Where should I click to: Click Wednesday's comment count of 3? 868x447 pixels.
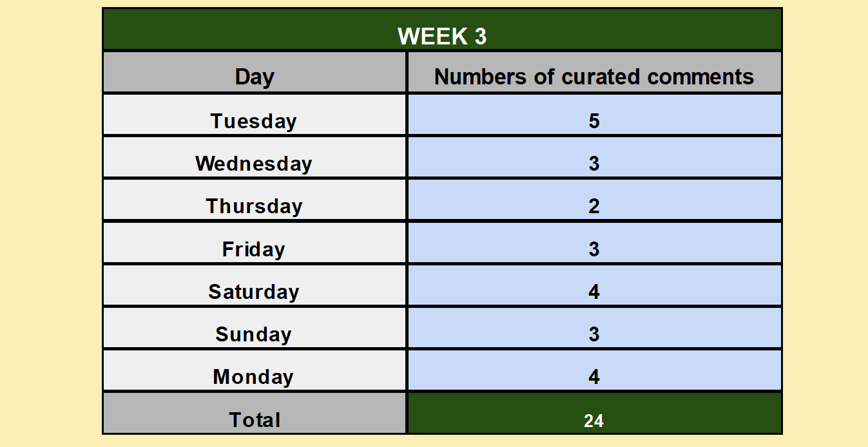pos(594,157)
